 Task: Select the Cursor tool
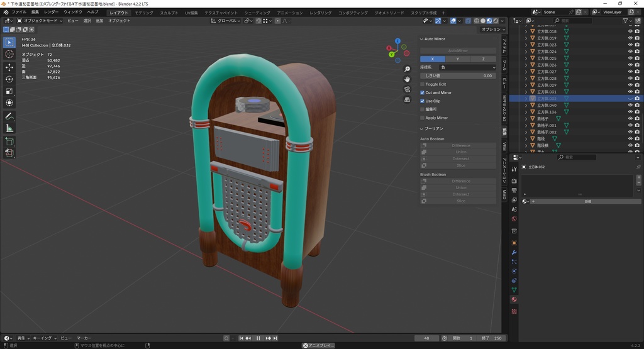(9, 54)
